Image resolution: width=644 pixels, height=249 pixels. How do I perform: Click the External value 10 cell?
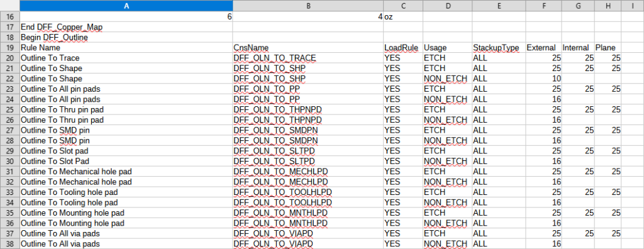pyautogui.click(x=544, y=79)
